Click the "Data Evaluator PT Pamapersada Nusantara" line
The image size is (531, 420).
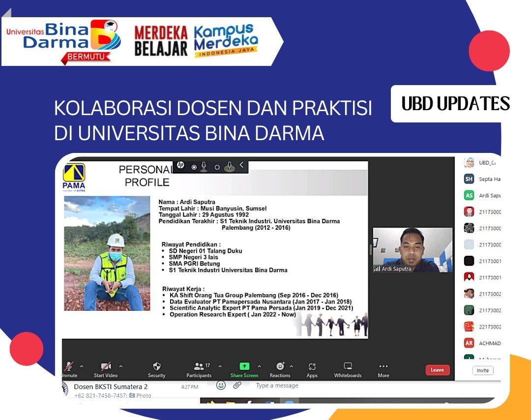click(261, 302)
